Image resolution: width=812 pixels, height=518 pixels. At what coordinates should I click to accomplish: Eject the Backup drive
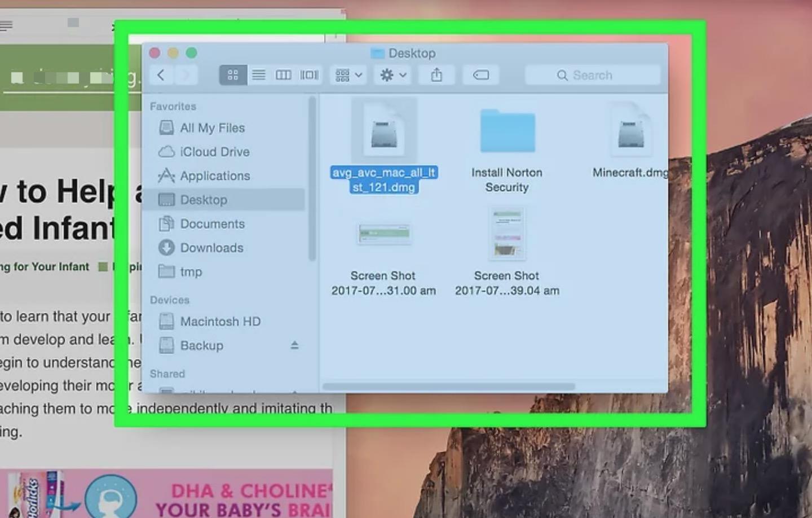tap(294, 345)
